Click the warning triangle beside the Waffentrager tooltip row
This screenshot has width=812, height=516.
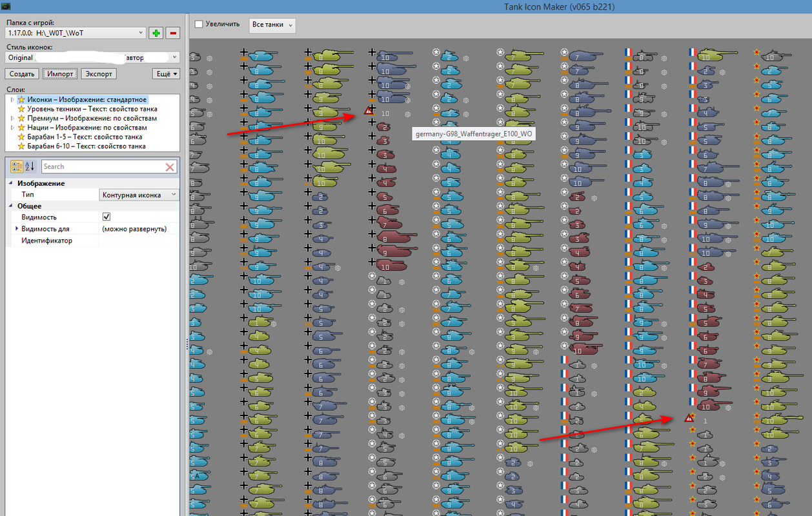(369, 110)
